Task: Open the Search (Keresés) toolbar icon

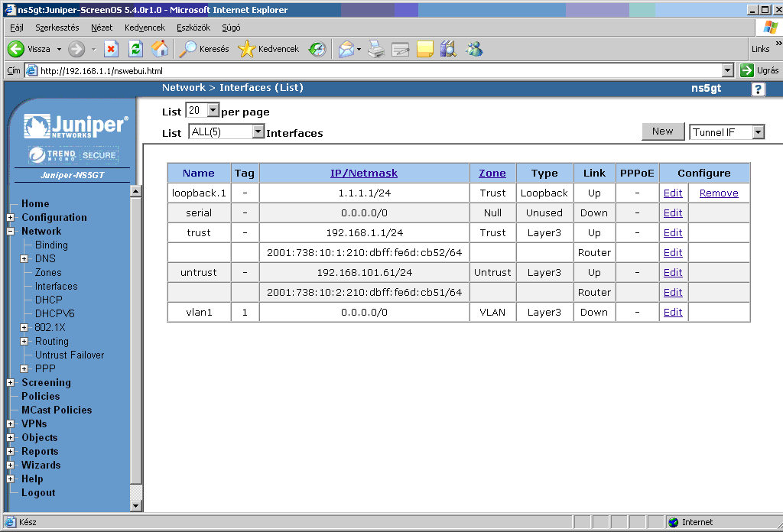Action: click(204, 49)
